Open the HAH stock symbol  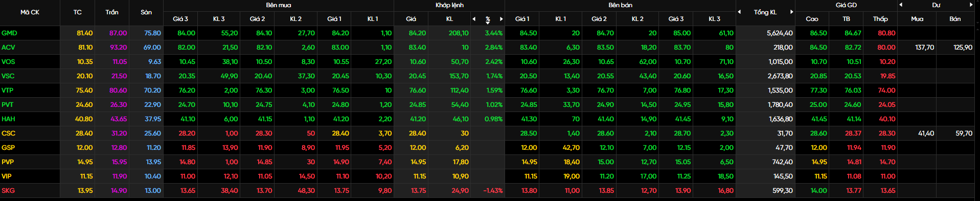[8, 119]
